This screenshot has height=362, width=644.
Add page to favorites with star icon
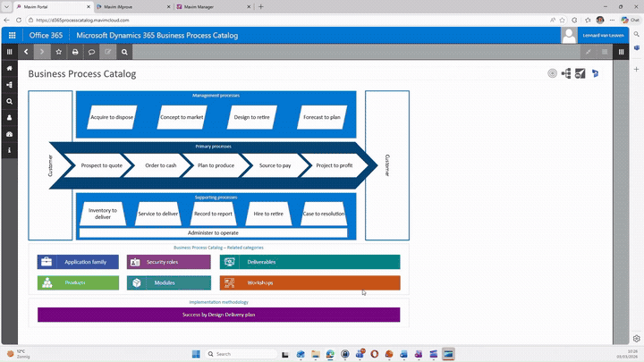[x=59, y=52]
